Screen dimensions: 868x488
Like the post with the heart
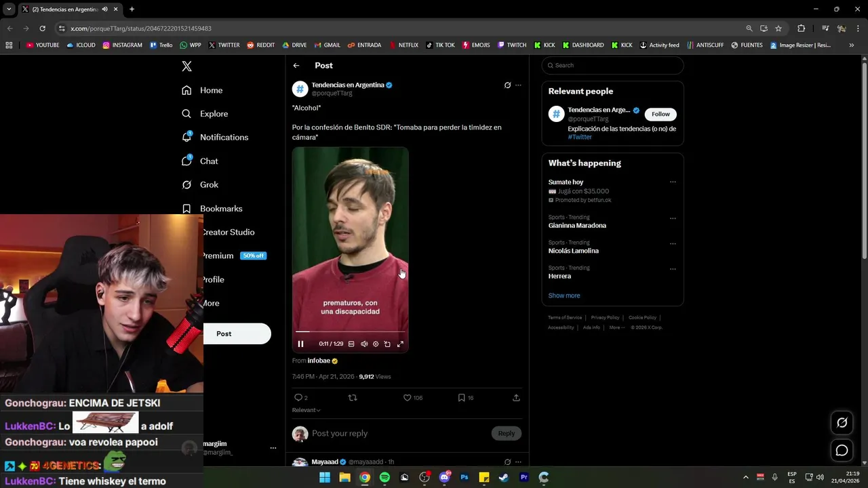[x=407, y=398]
